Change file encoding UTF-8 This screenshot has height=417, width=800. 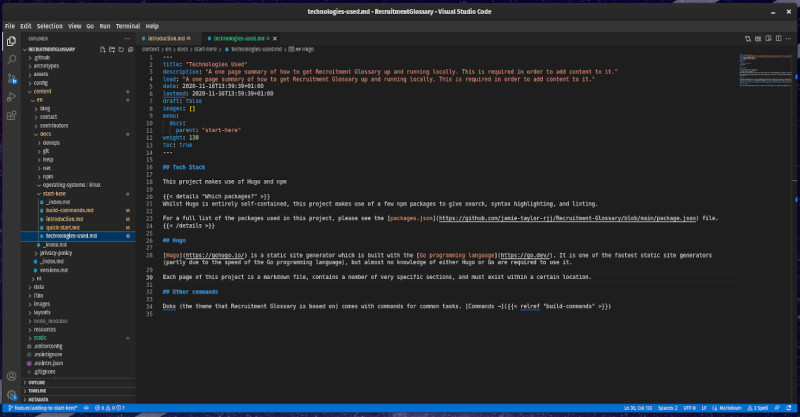[x=689, y=408]
